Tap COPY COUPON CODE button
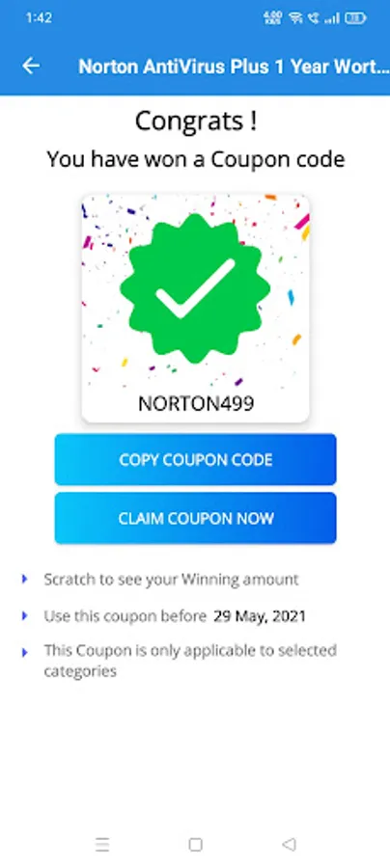This screenshot has height=868, width=390. coord(196,459)
